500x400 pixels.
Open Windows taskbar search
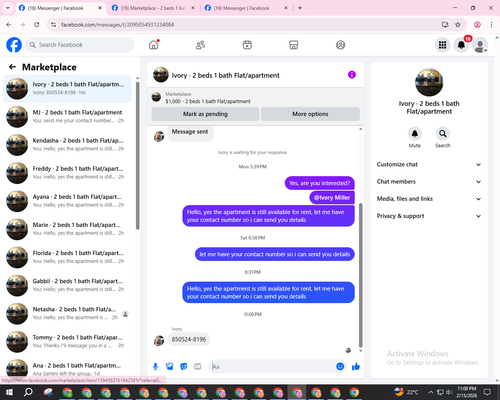28,392
